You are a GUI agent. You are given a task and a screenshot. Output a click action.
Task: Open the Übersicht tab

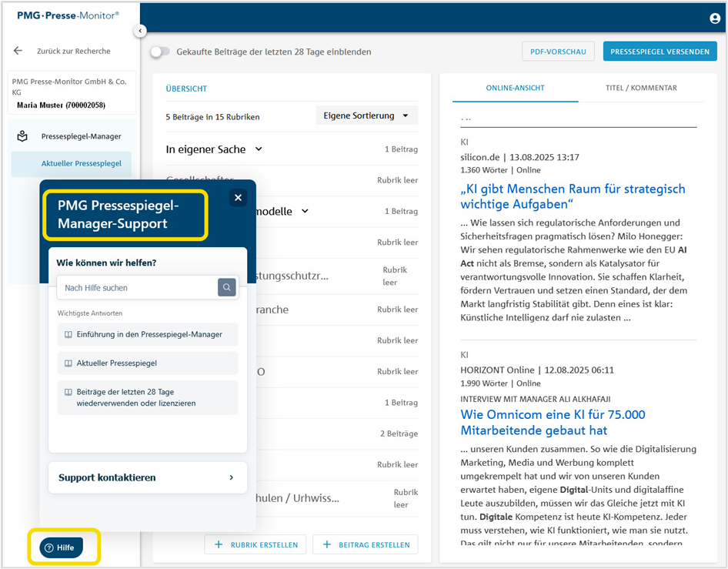[x=187, y=89]
